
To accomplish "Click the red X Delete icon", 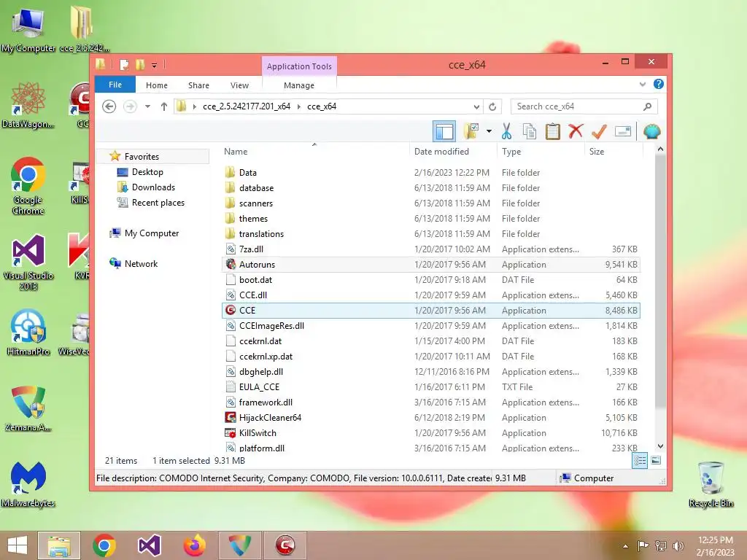I will [x=576, y=131].
